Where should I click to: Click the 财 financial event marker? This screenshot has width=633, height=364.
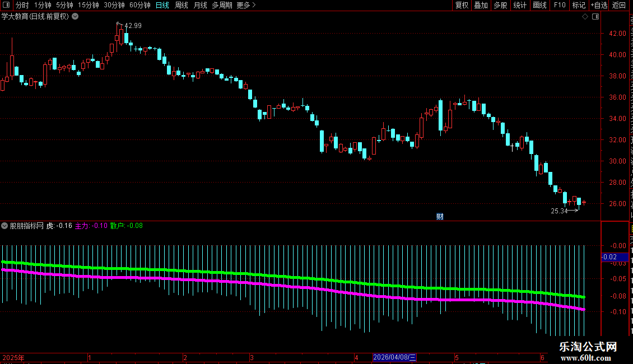[x=440, y=217]
